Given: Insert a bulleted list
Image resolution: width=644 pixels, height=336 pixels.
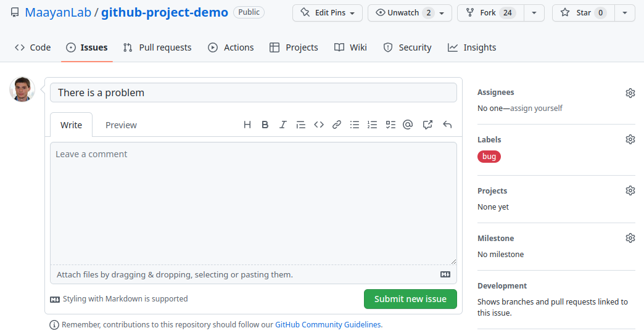Looking at the screenshot, I should (355, 125).
